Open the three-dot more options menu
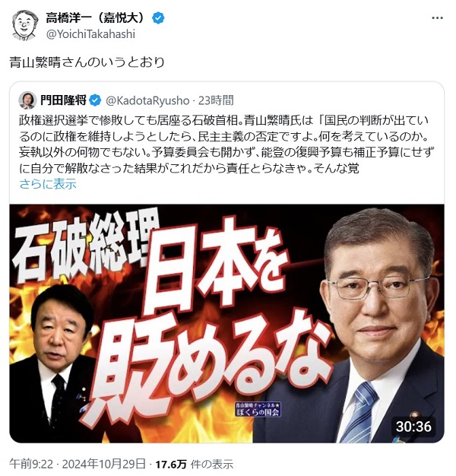456x476 pixels. coord(437,18)
